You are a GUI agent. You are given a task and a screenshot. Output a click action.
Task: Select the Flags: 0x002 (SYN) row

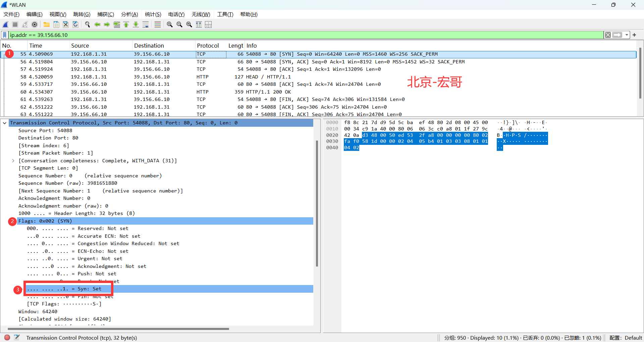pos(165,221)
